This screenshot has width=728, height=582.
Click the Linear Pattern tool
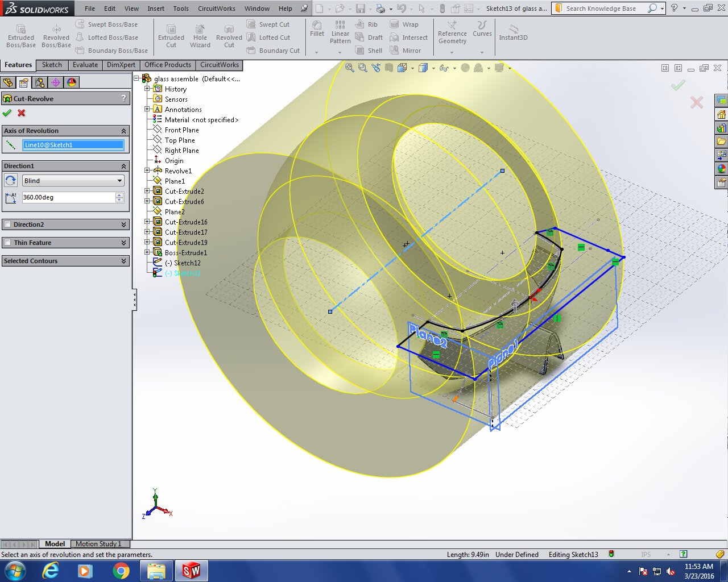tap(340, 32)
